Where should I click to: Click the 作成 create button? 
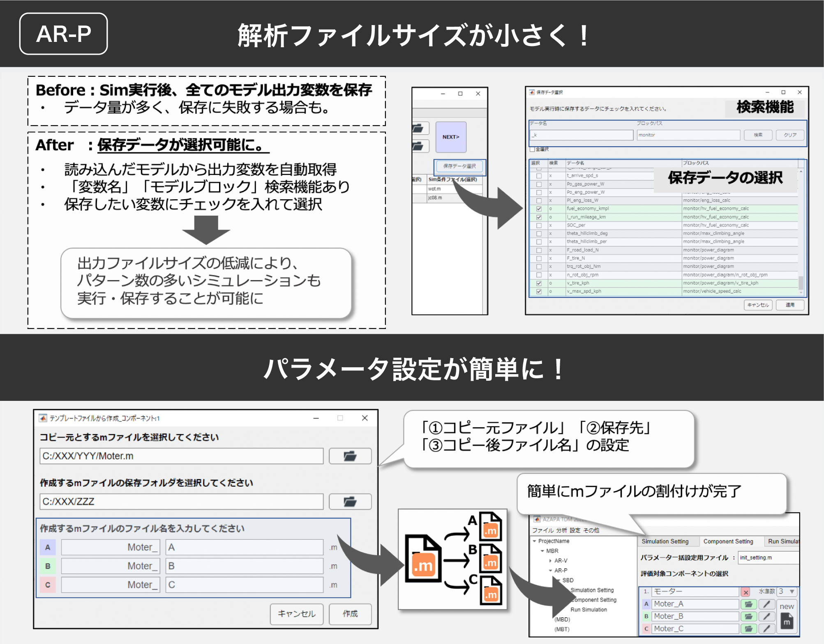[x=350, y=614]
